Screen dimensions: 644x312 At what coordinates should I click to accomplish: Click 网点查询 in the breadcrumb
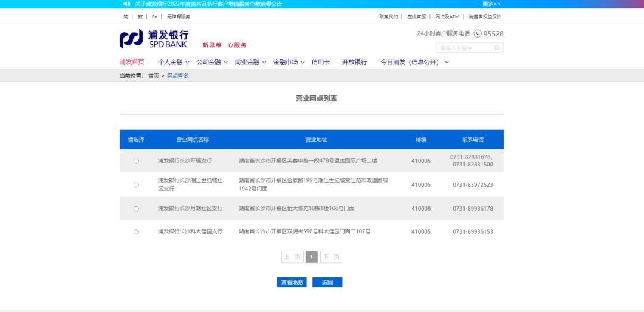click(178, 76)
